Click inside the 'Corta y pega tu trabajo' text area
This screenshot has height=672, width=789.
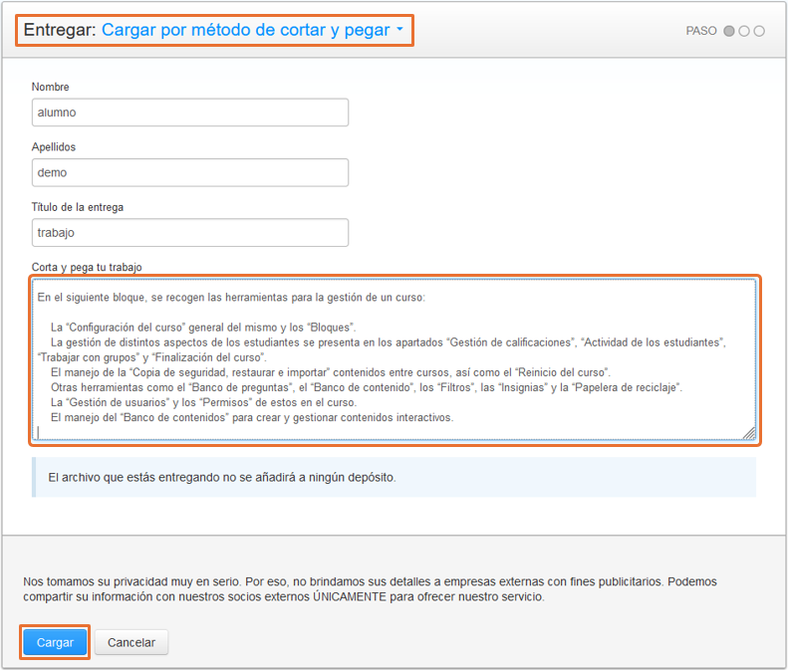click(x=394, y=360)
